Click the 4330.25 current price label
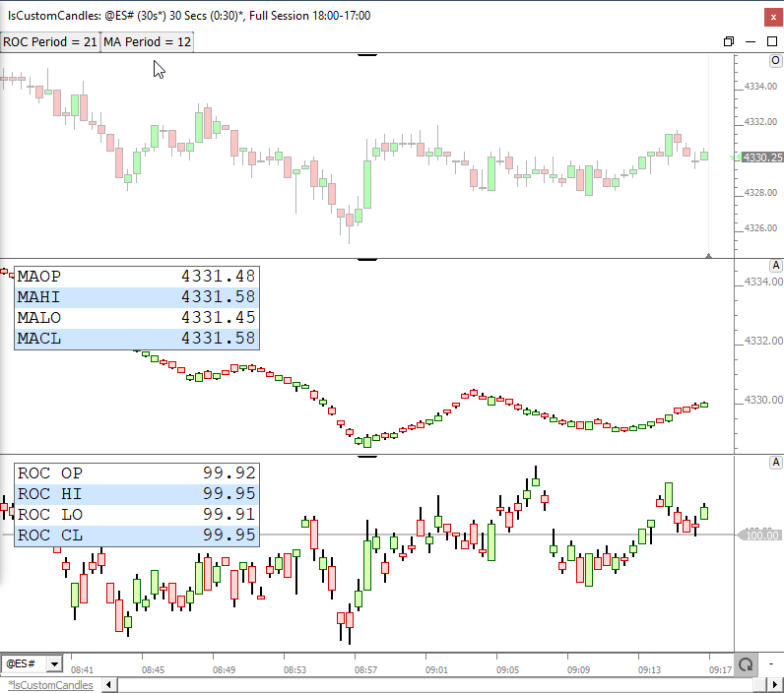Screen dimensions: 784x693 761,157
